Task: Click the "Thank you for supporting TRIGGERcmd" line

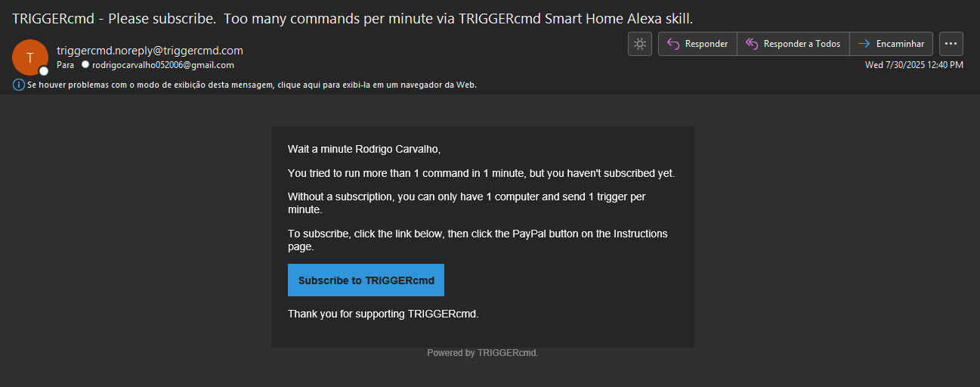Action: 383,314
